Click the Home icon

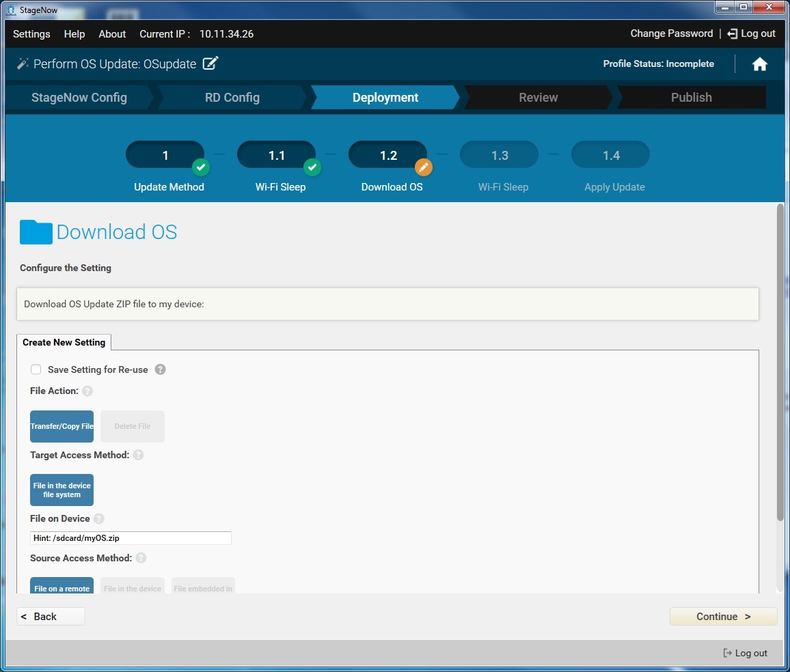[x=759, y=64]
